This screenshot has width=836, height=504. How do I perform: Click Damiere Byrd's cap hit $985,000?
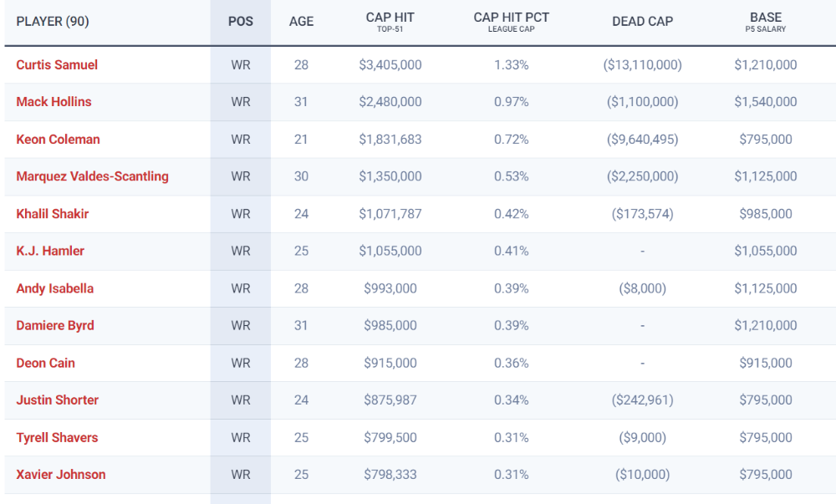pos(390,325)
